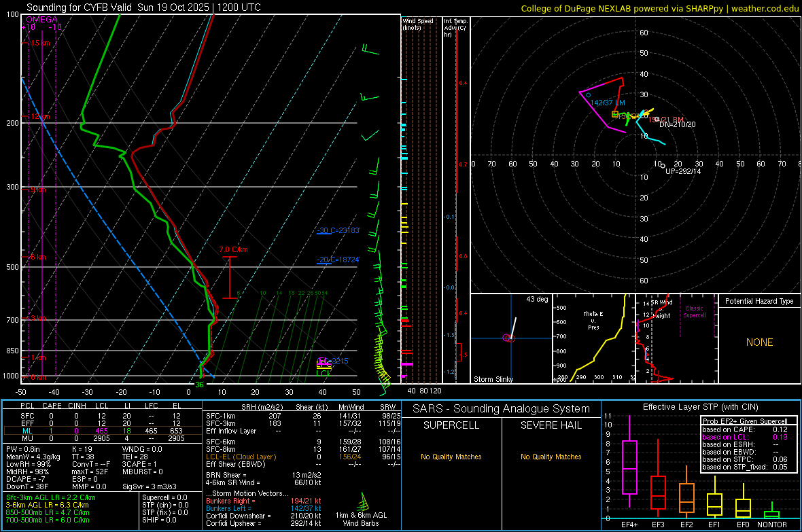Select the highlighted ML parcel row
The image size is (802, 532).
103,431
